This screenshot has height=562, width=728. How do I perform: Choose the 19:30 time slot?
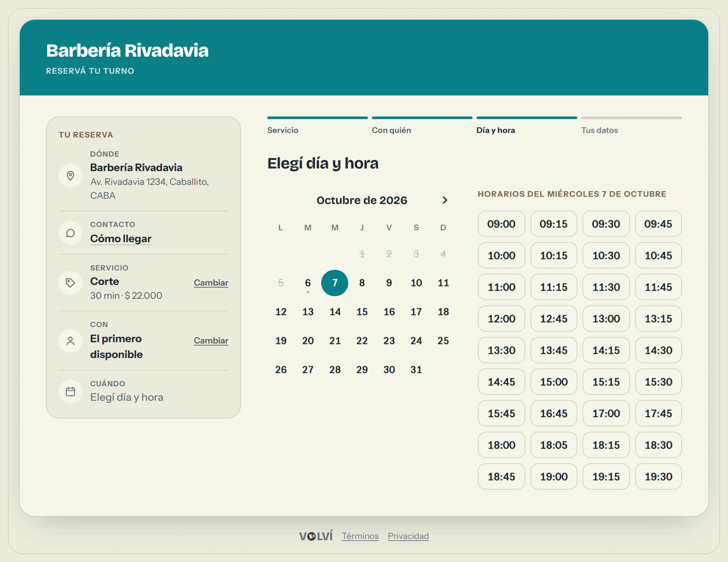[658, 477]
